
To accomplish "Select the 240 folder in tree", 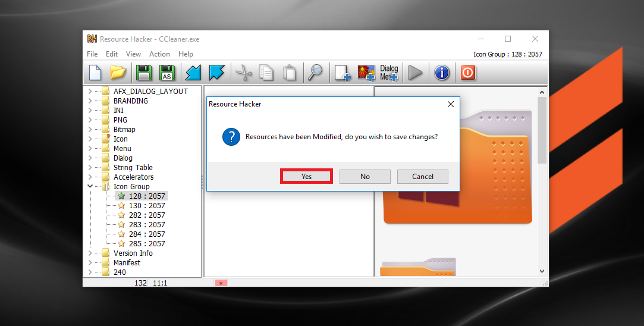I will pyautogui.click(x=120, y=272).
